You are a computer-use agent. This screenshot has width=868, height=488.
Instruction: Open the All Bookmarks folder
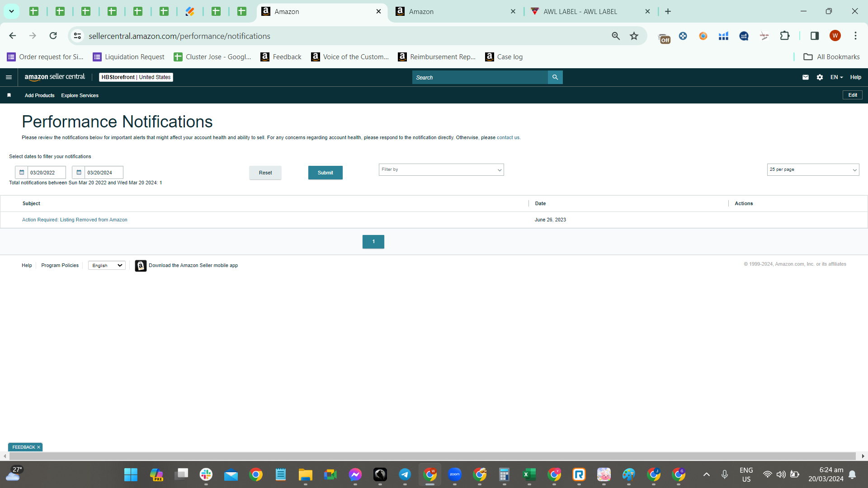[x=831, y=57]
